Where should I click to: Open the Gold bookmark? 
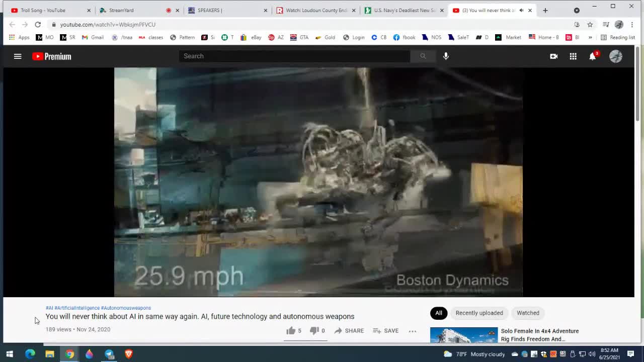pos(325,37)
